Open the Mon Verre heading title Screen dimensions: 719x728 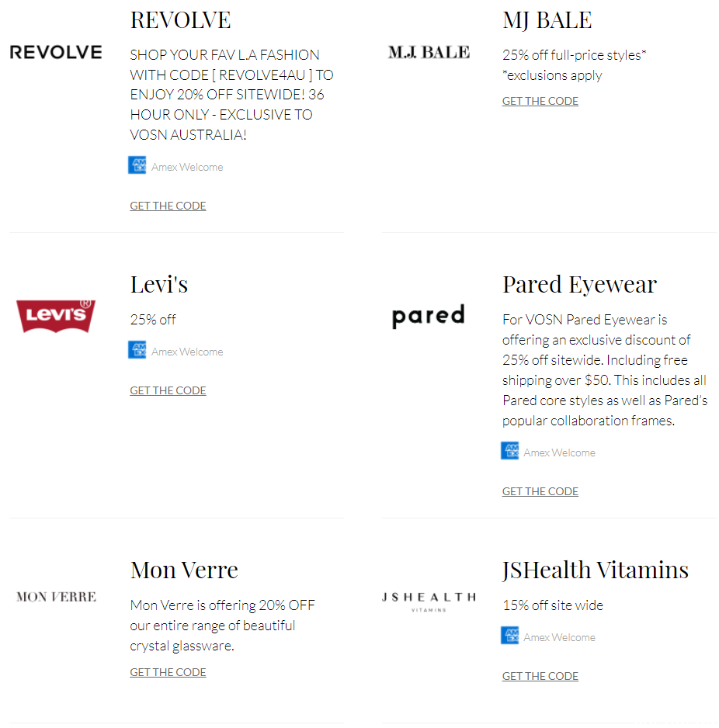[x=184, y=570]
